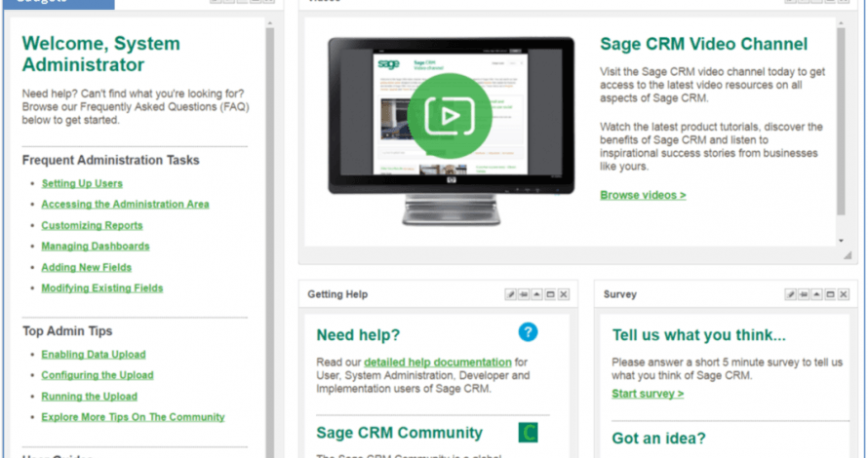Open the Adding New Fields link
The image size is (868, 458).
87,267
